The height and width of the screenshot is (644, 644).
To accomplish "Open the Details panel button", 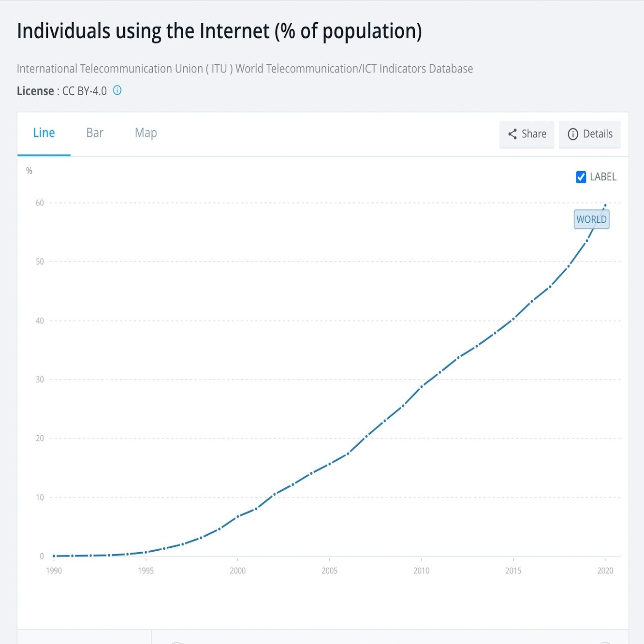I will [x=590, y=134].
